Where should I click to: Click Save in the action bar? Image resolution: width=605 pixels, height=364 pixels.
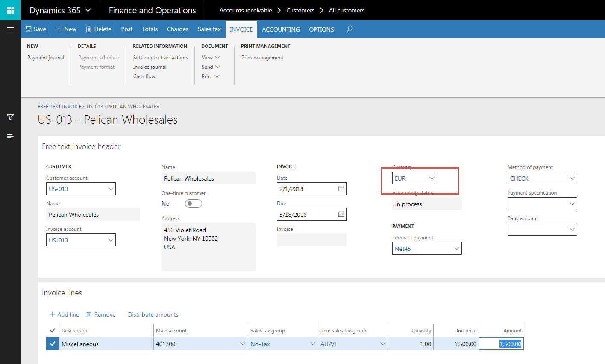(36, 29)
